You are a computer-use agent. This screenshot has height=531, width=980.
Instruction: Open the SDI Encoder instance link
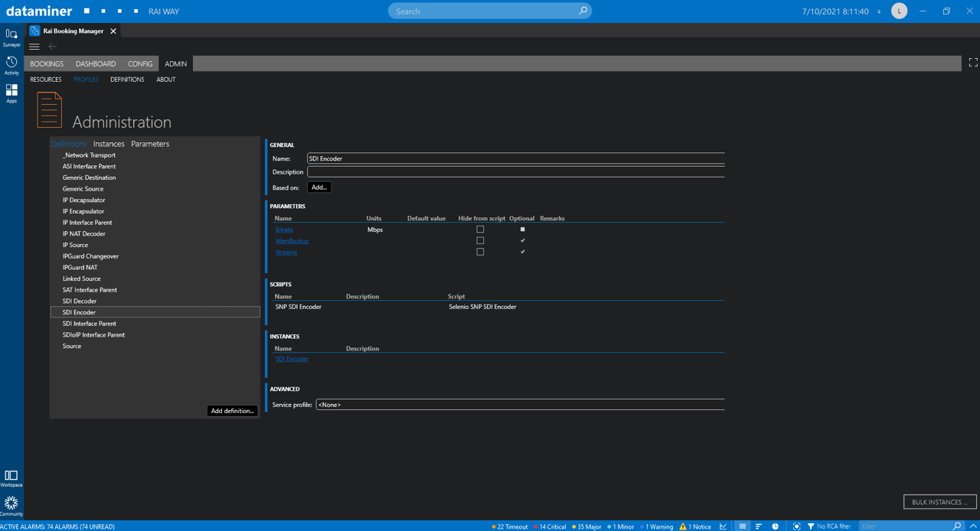coord(292,359)
